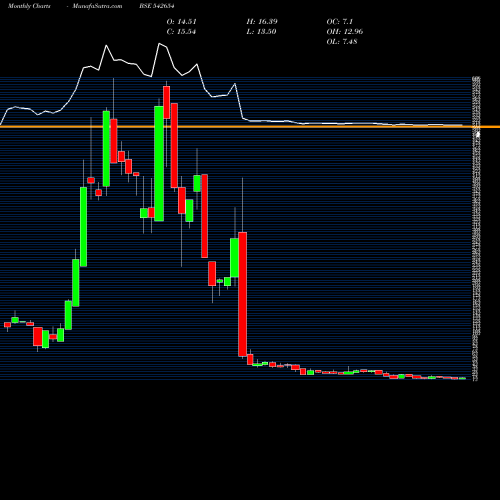Open the MunafaSutra.com label
The image size is (500, 500).
(x=97, y=6)
